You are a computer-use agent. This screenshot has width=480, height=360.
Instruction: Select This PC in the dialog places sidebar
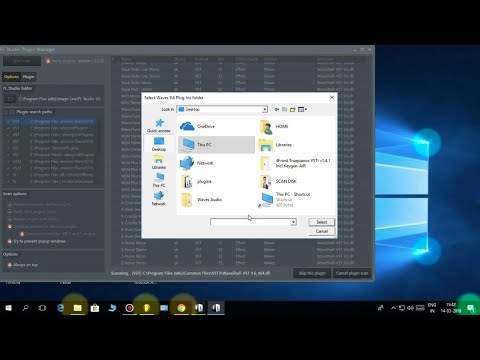(x=159, y=180)
